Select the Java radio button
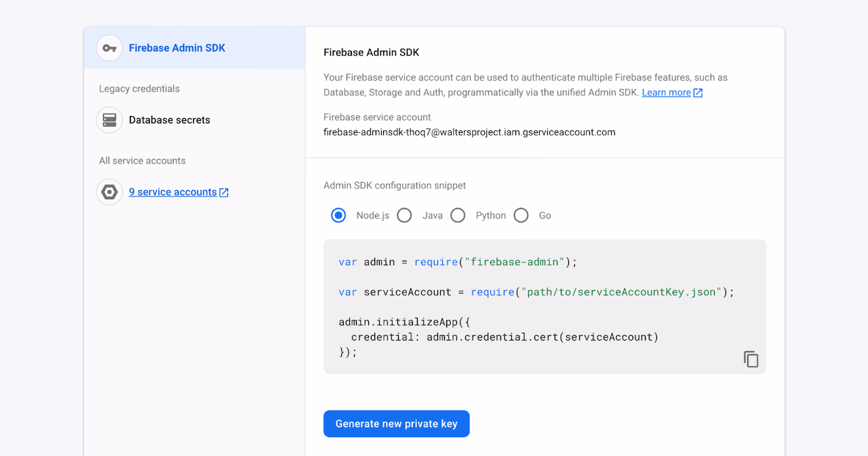868x456 pixels. [x=404, y=215]
